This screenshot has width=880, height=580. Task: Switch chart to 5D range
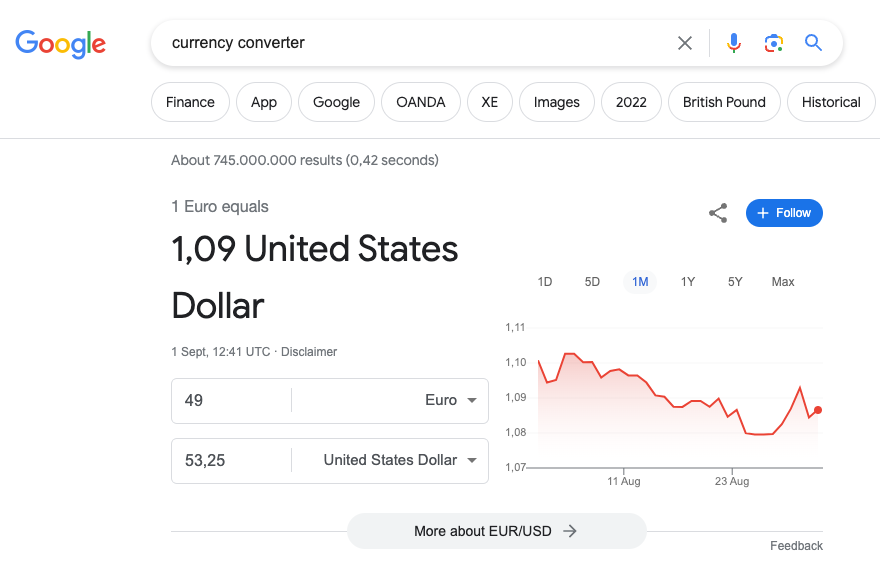click(592, 282)
